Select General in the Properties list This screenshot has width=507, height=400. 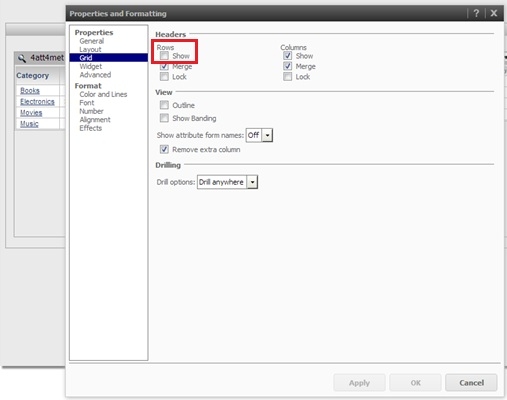(x=92, y=41)
